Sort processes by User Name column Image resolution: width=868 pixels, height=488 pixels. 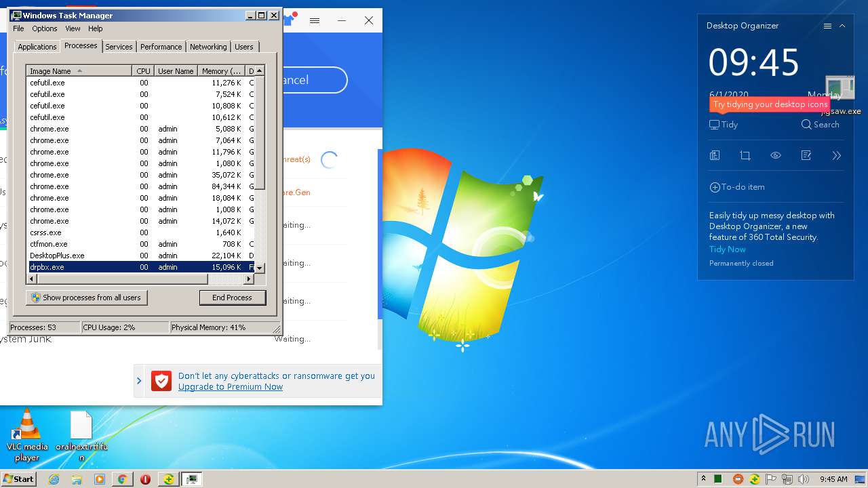[x=176, y=71]
